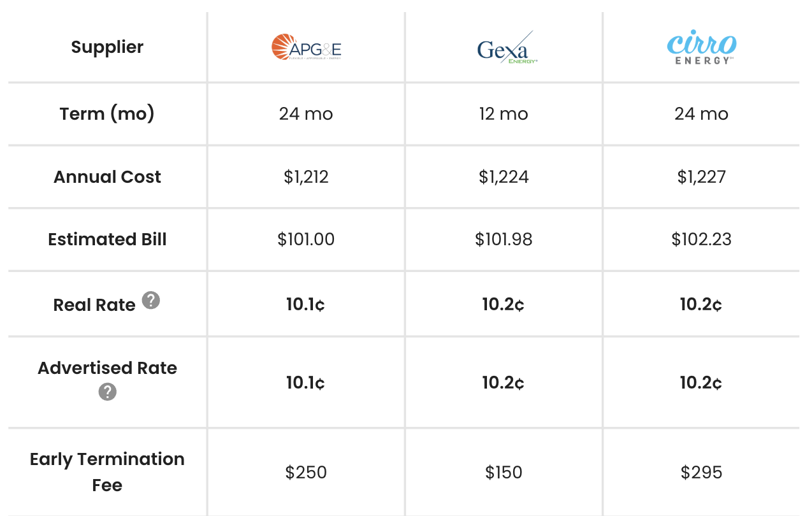Click the $295 early termination fee

[701, 473]
